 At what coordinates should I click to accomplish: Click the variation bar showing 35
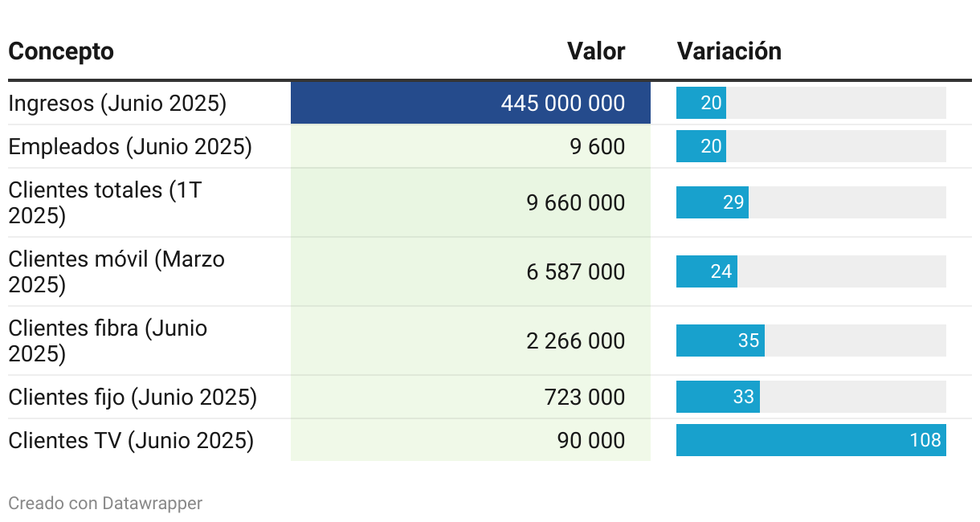pyautogui.click(x=721, y=341)
